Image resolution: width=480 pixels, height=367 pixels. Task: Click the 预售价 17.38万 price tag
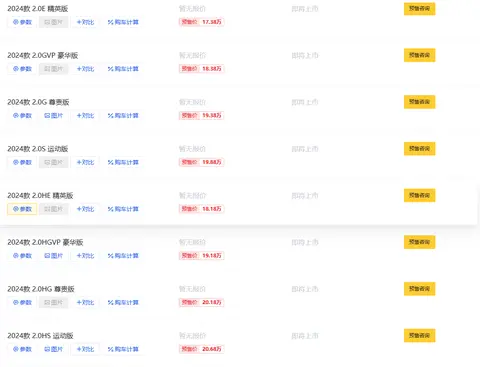[201, 22]
